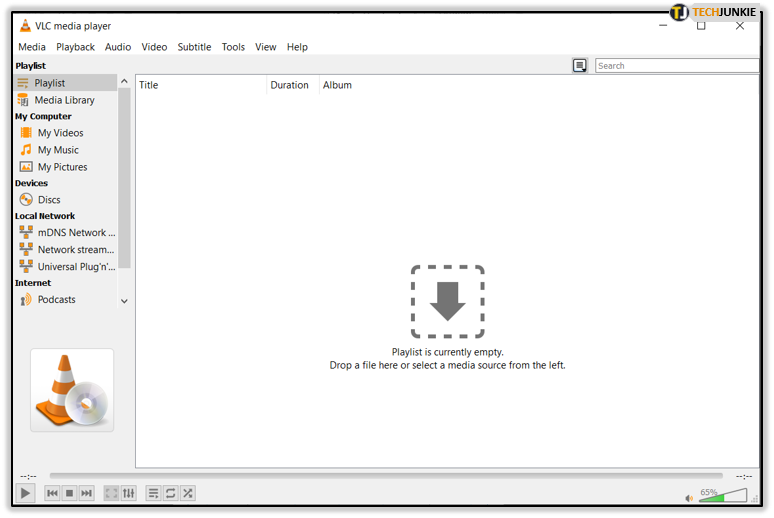Sort playlist by Duration column header
This screenshot has width=774, height=518.
point(290,85)
